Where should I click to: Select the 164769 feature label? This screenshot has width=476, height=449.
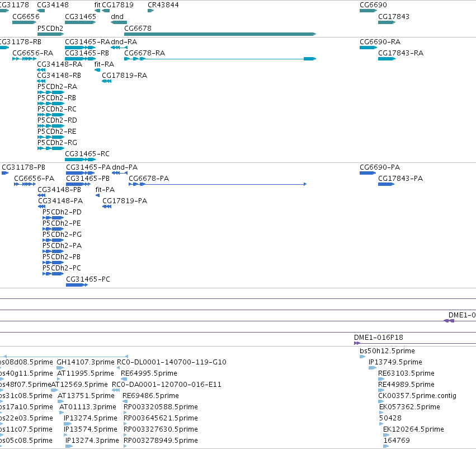pos(397,440)
